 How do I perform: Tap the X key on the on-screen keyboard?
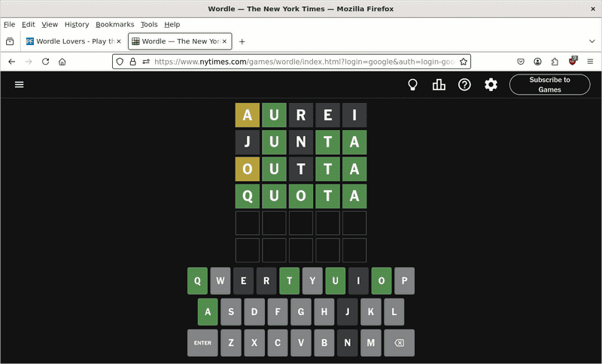[x=254, y=343]
